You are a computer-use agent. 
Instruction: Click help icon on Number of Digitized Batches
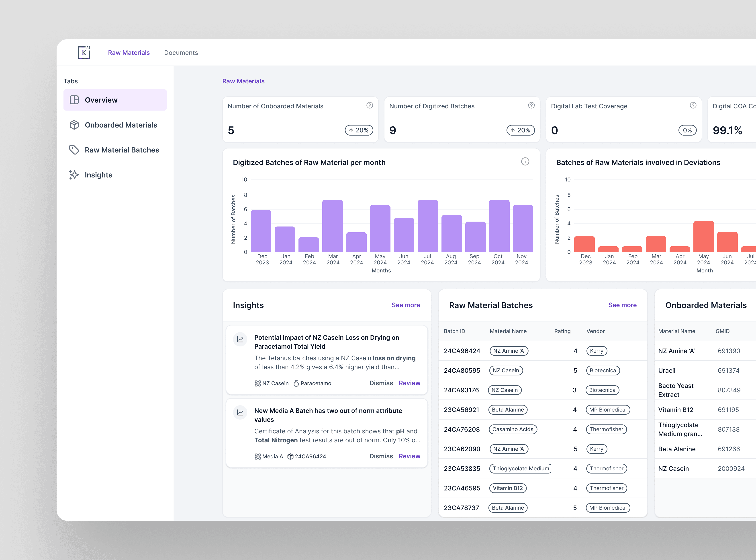click(x=531, y=105)
